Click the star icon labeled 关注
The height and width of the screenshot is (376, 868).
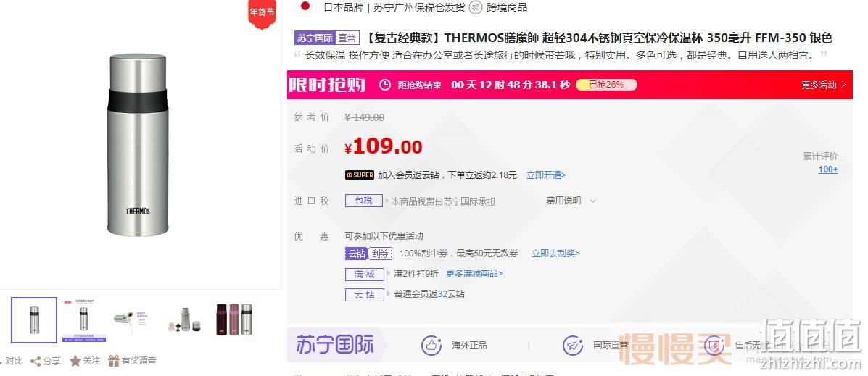pos(75,361)
